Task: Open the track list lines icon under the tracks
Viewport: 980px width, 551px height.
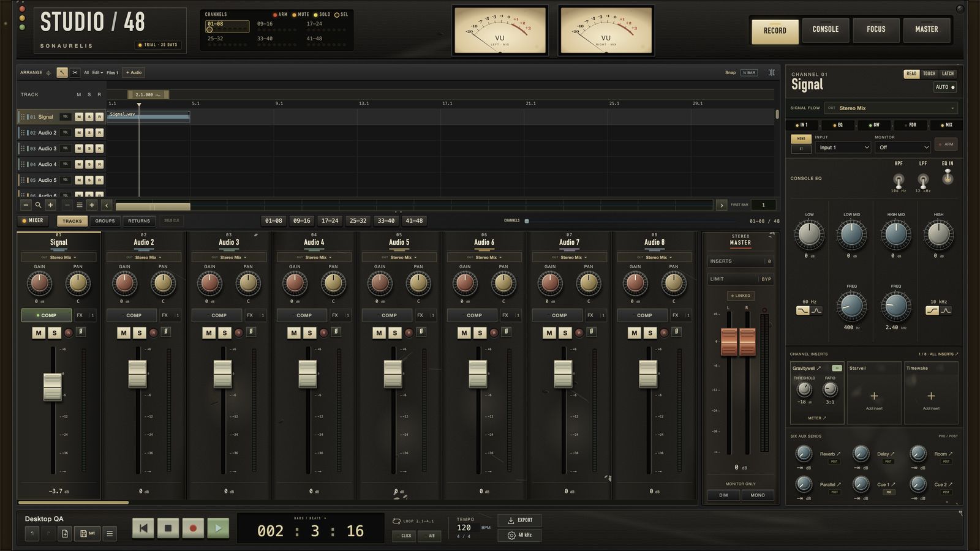Action: pos(79,205)
